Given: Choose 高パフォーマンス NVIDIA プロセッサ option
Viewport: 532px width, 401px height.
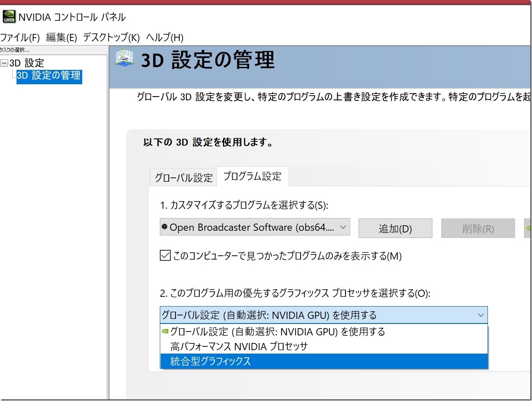Looking at the screenshot, I should [324, 346].
